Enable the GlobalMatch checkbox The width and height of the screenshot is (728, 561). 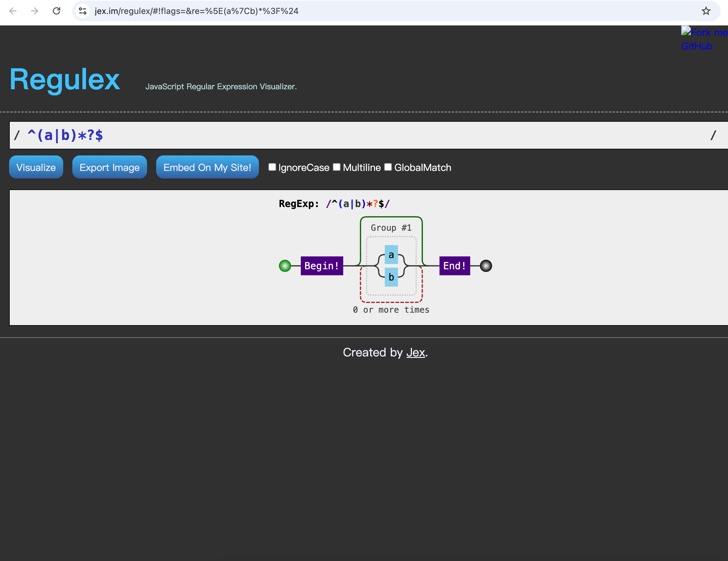(x=388, y=167)
